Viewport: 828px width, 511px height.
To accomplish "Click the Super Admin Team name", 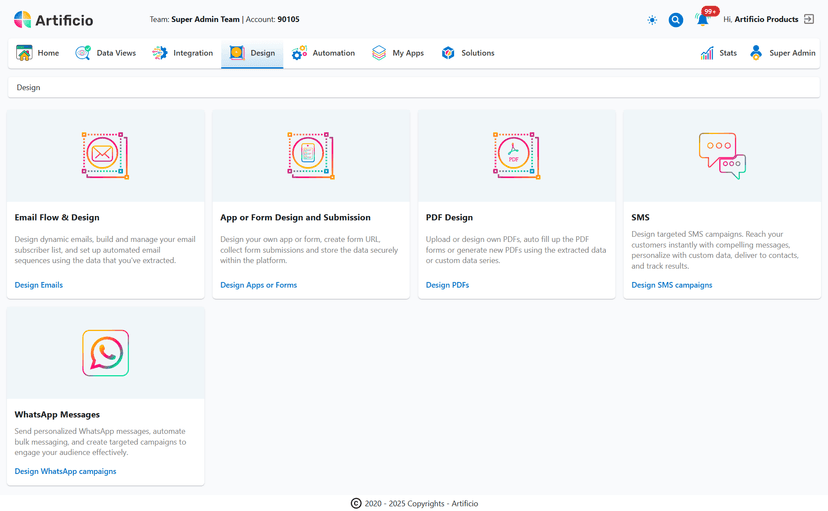I will (x=205, y=20).
